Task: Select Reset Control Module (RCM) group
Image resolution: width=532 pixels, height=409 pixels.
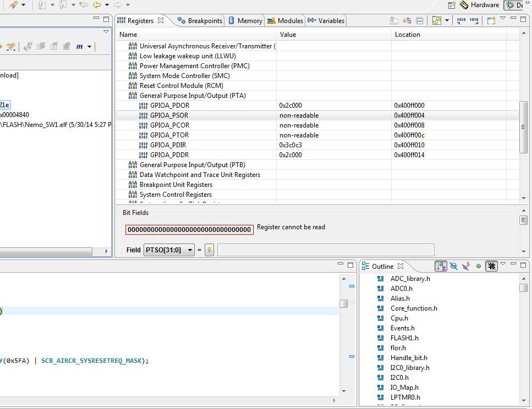Action: 175,85
